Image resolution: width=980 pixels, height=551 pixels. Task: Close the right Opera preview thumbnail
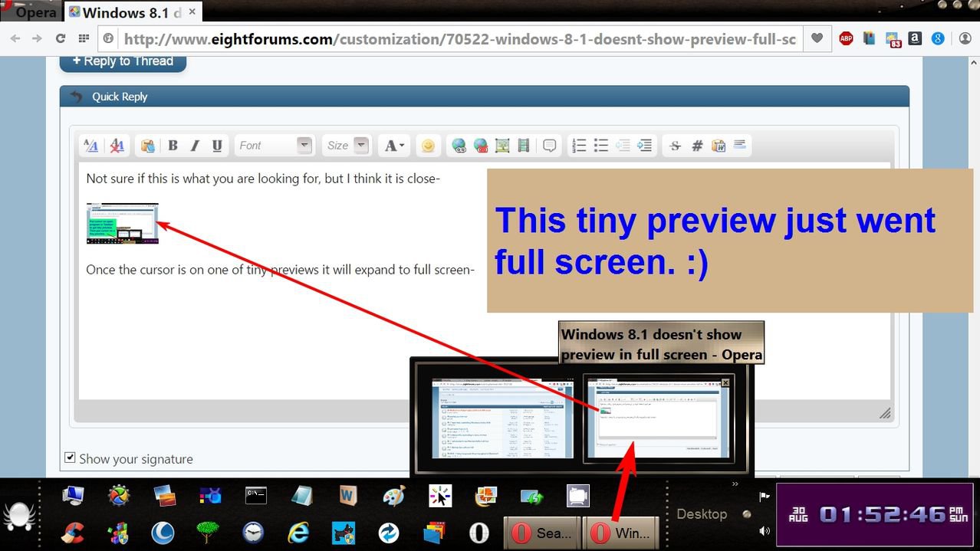click(726, 382)
